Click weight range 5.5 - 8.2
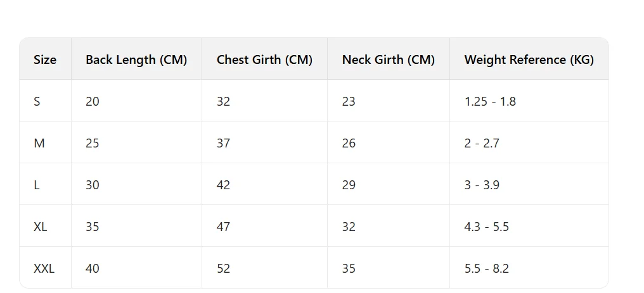Image resolution: width=644 pixels, height=293 pixels. click(x=486, y=268)
